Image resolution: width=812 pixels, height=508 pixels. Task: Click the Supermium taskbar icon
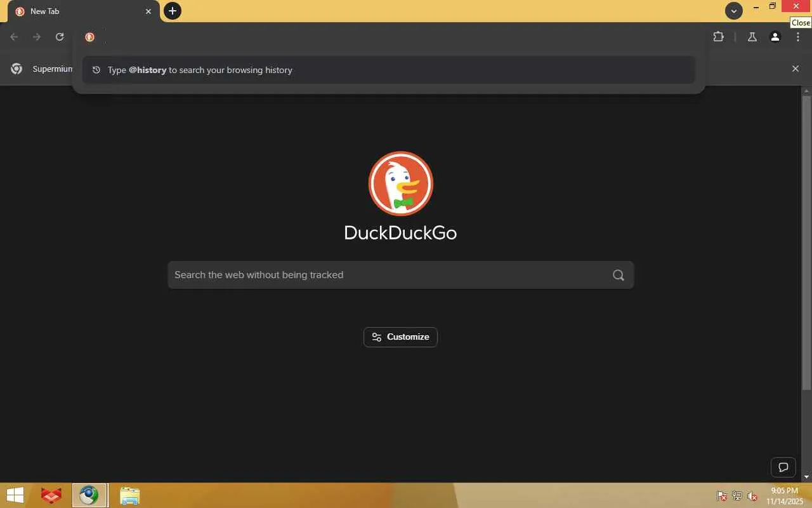89,495
